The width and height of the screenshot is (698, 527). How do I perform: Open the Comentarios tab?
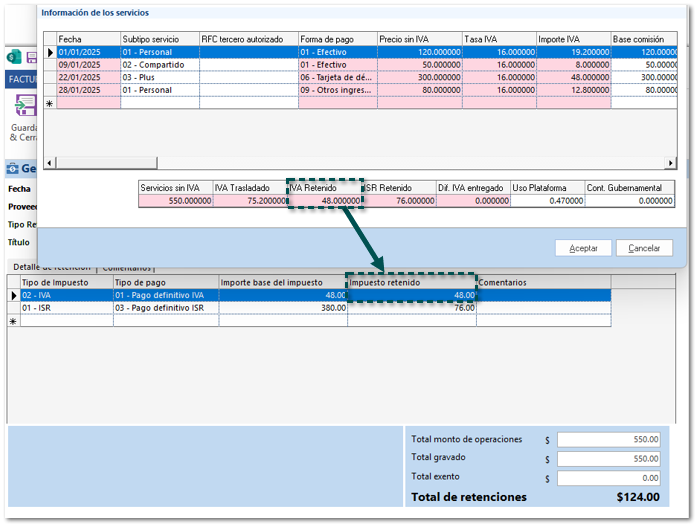pos(128,267)
